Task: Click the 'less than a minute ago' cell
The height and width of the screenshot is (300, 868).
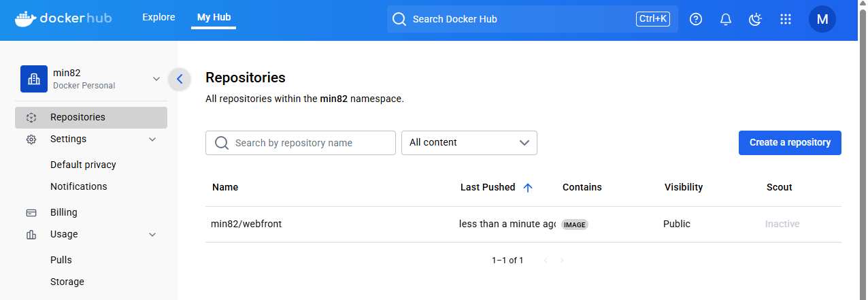Action: [x=507, y=224]
